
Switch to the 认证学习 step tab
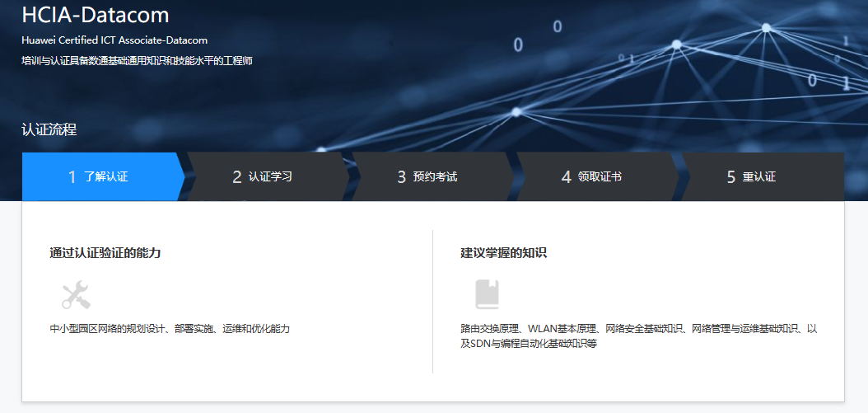268,177
